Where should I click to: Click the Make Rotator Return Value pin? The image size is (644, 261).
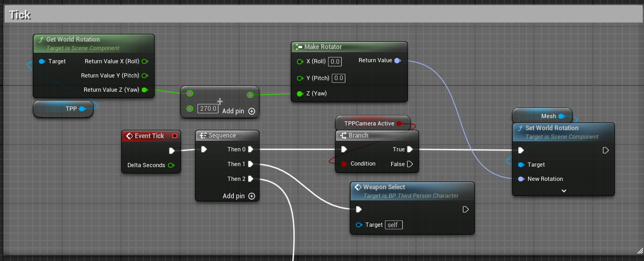[398, 61]
